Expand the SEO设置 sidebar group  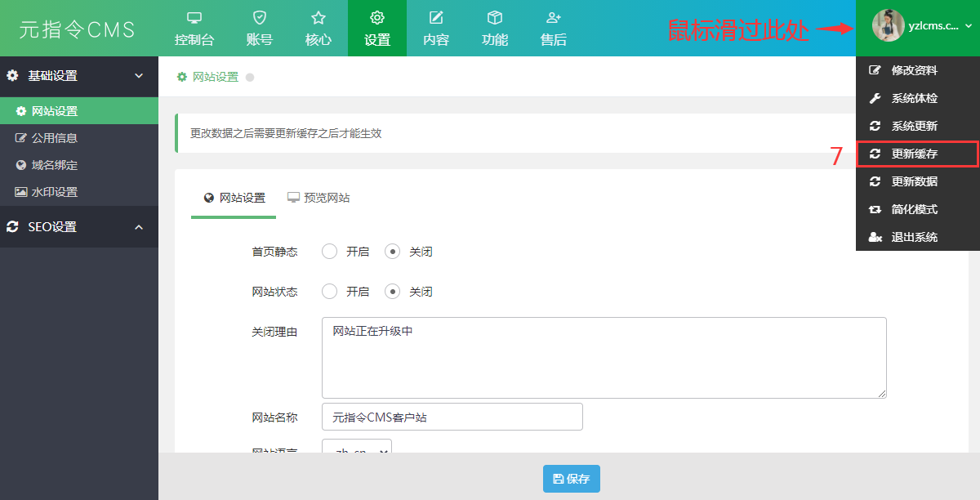pyautogui.click(x=79, y=227)
